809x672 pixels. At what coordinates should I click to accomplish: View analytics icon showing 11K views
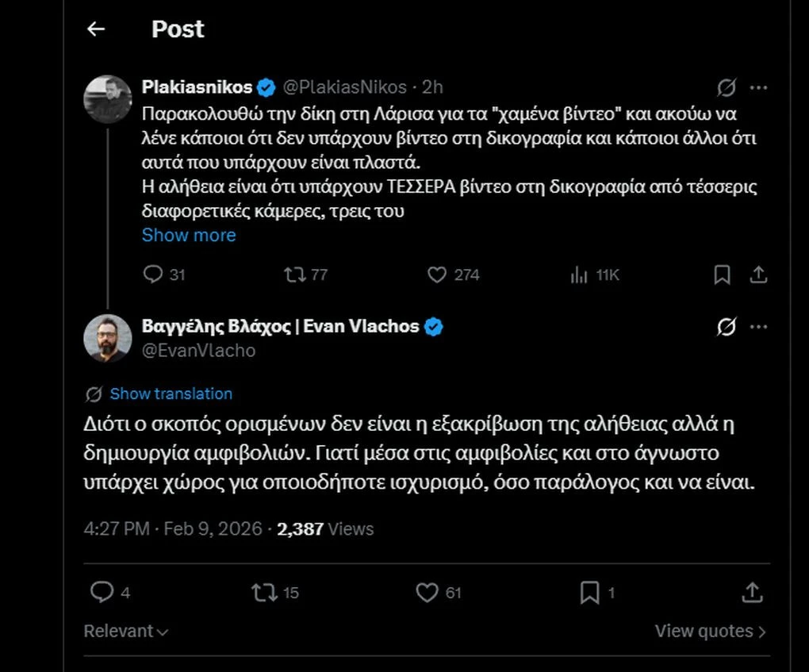[581, 275]
